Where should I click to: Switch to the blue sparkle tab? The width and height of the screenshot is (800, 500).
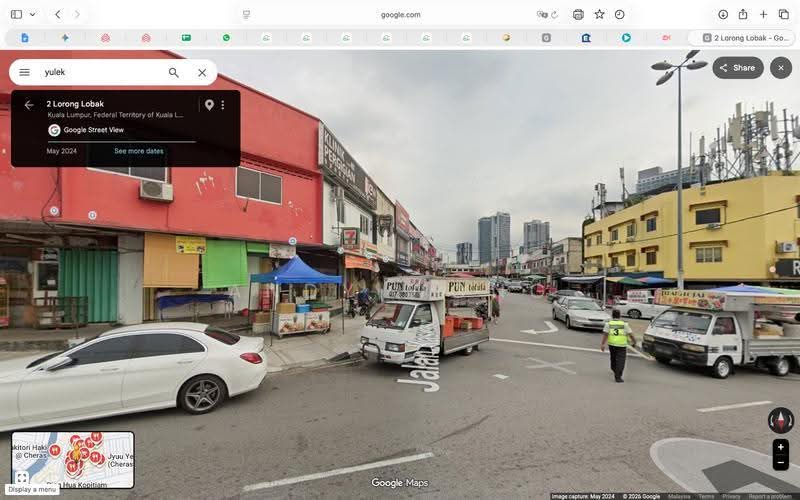65,38
